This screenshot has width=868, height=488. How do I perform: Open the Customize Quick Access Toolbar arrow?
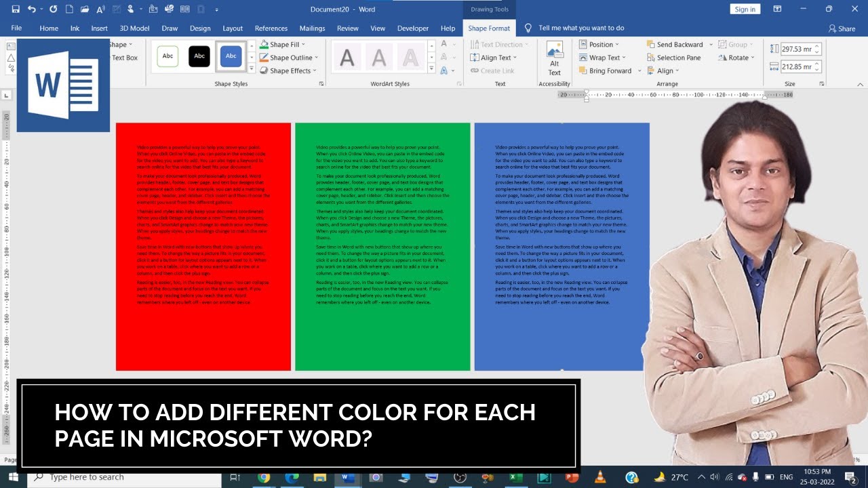pyautogui.click(x=216, y=9)
